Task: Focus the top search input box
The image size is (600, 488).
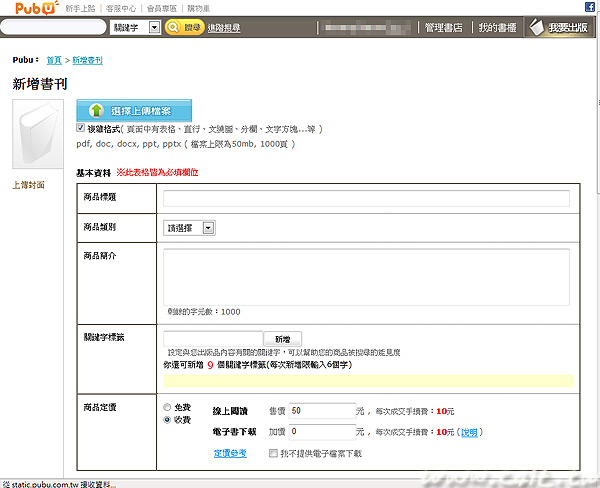Action: [53, 27]
